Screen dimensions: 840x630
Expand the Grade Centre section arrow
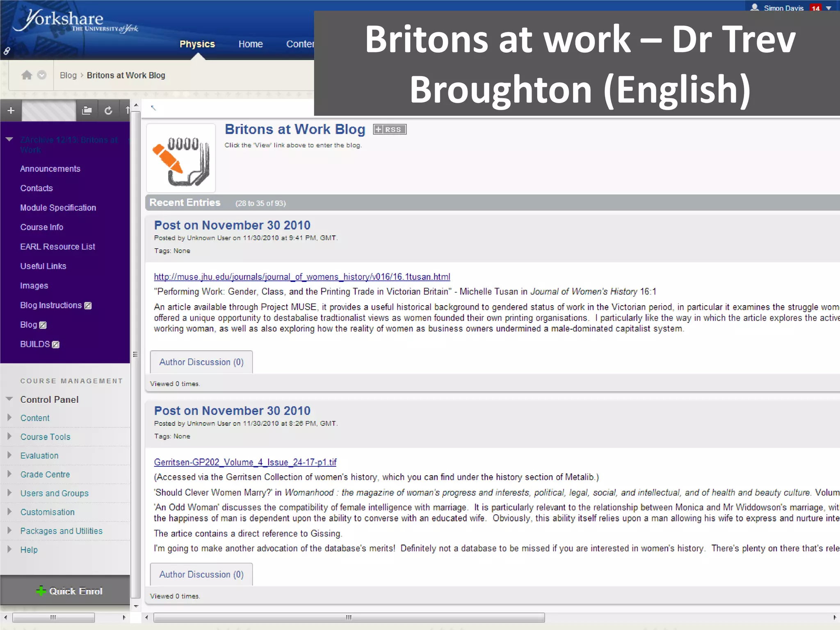[x=9, y=474]
